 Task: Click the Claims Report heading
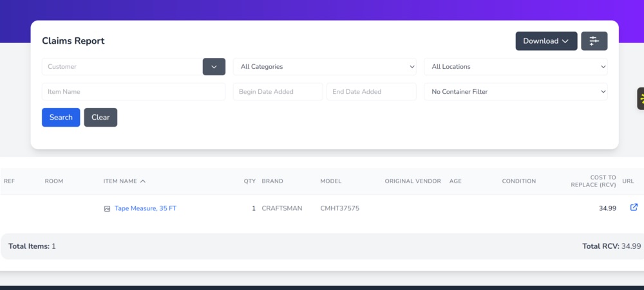coord(73,41)
